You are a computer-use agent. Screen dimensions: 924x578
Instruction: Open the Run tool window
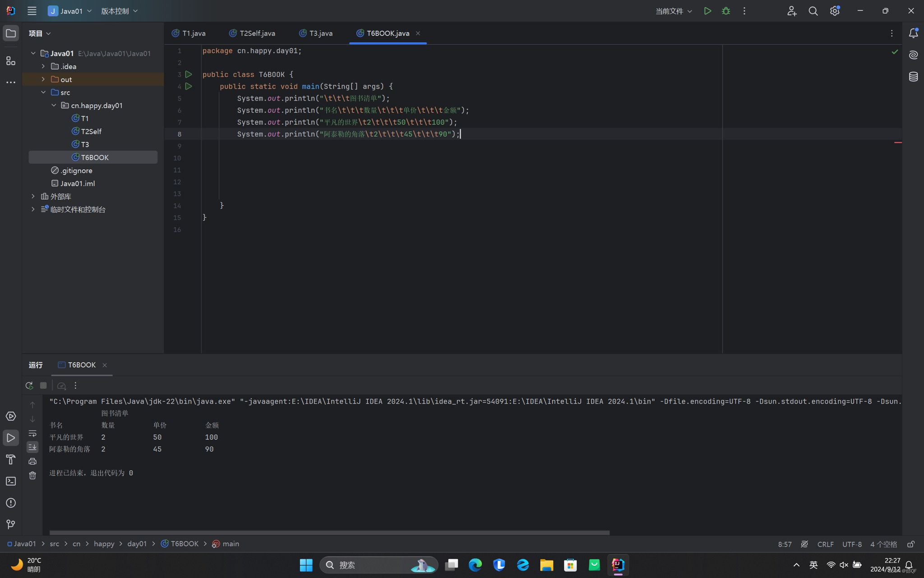point(11,438)
